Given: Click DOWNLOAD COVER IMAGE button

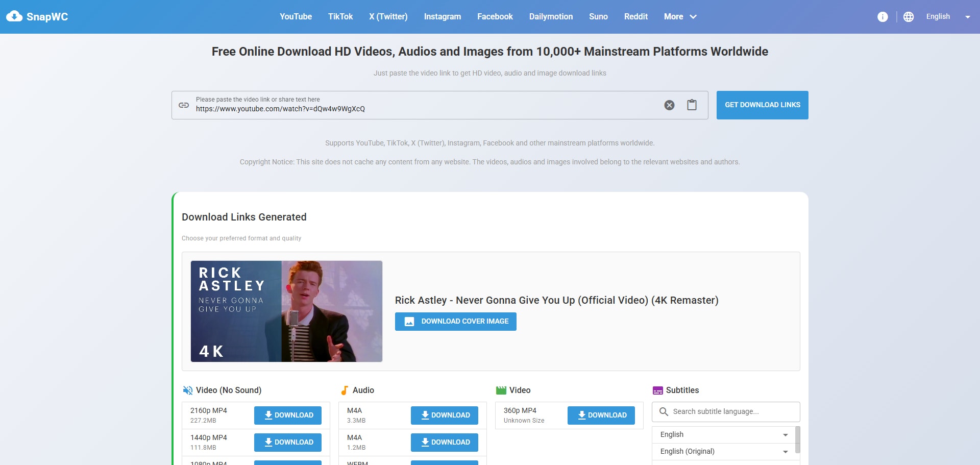Looking at the screenshot, I should click(456, 322).
